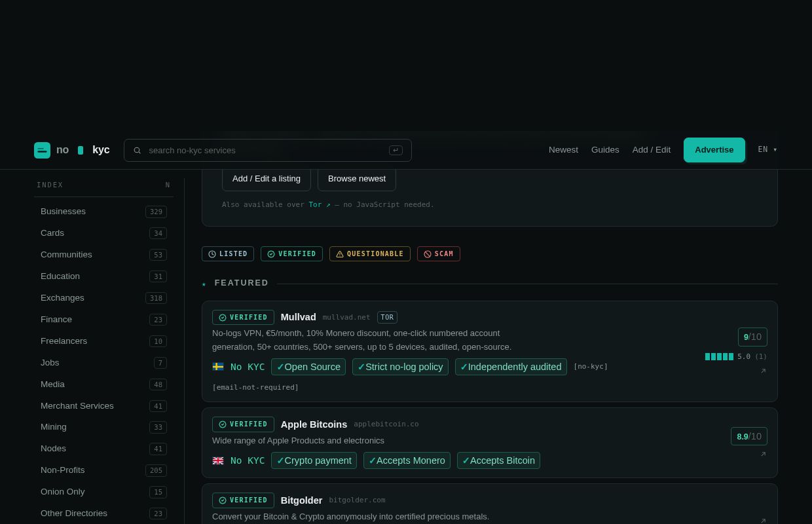The image size is (812, 524).
Task: Click Mullvad's five-bar rating indicator
Action: pos(719,356)
